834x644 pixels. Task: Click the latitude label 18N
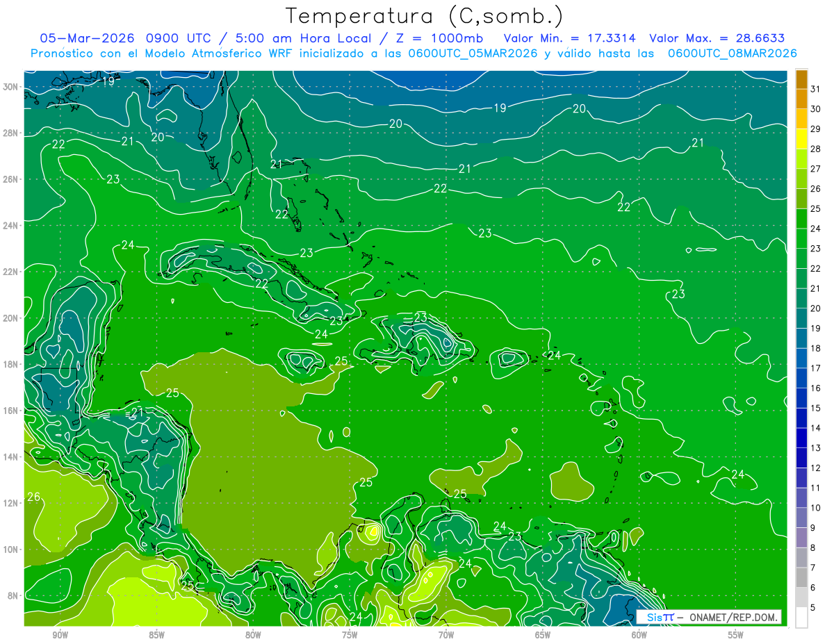11,364
